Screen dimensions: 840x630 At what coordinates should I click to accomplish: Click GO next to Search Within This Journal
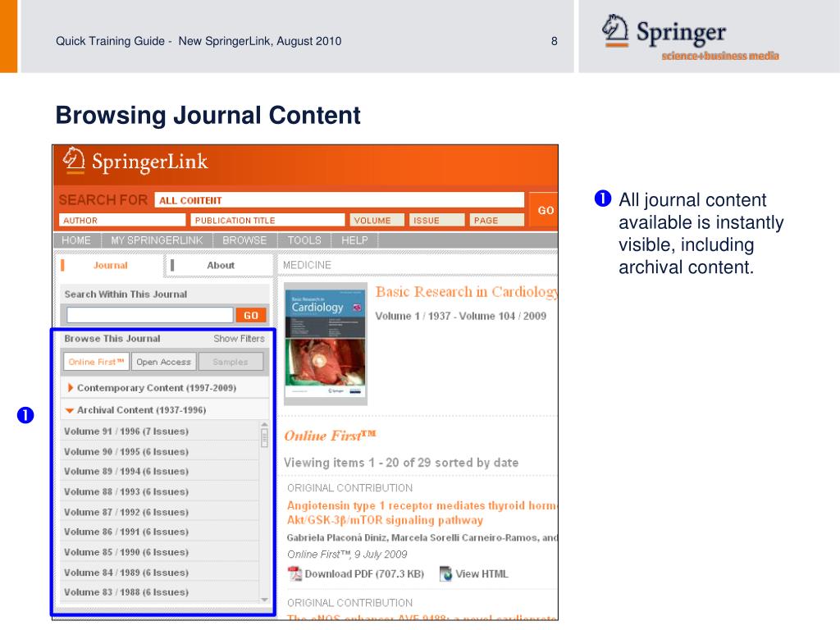[x=251, y=316]
